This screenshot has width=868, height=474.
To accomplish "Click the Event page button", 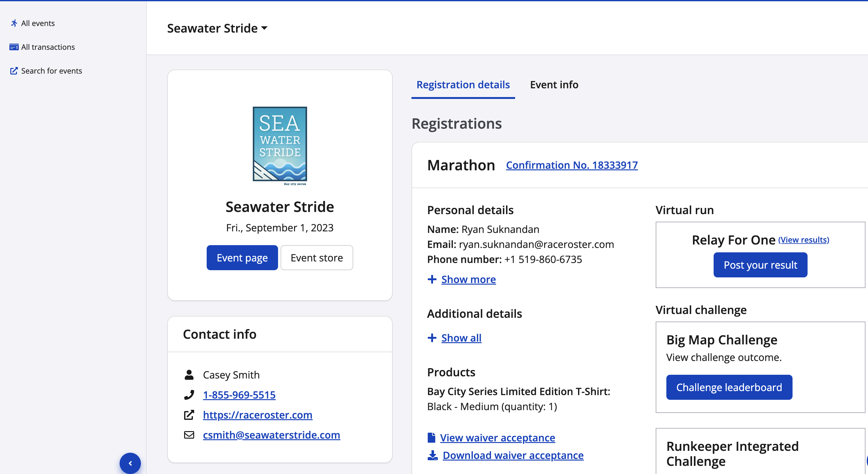I will coord(242,258).
